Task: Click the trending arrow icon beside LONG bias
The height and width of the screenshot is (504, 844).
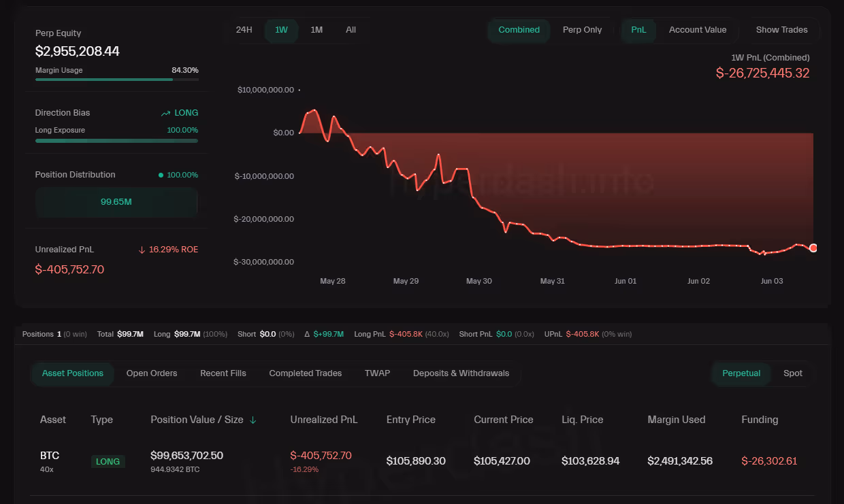Action: tap(164, 112)
